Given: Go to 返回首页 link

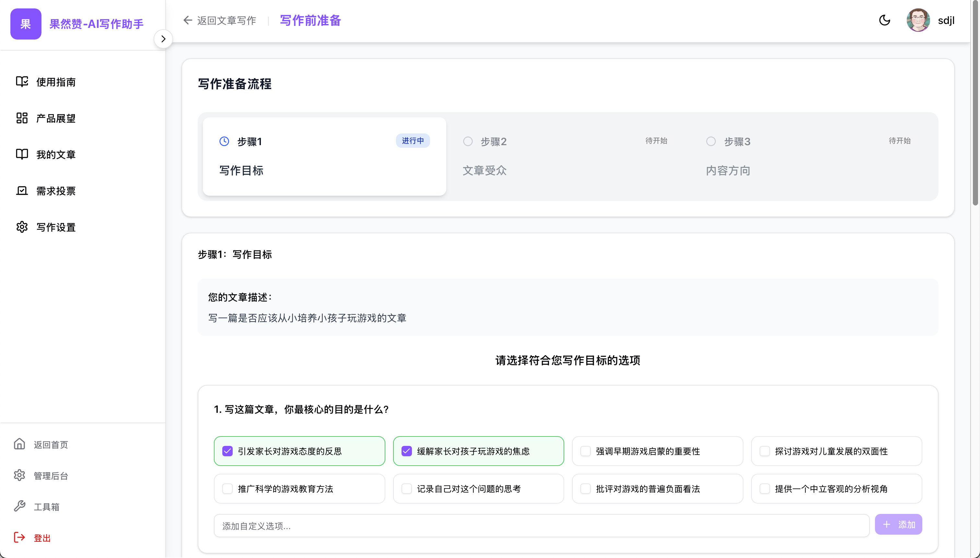Looking at the screenshot, I should [51, 445].
